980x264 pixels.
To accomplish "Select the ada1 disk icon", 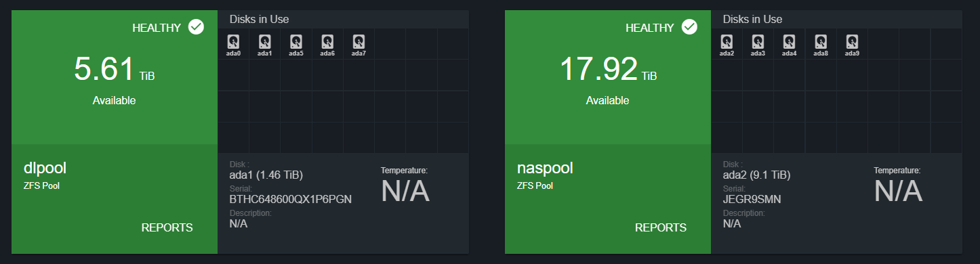I will tap(265, 45).
